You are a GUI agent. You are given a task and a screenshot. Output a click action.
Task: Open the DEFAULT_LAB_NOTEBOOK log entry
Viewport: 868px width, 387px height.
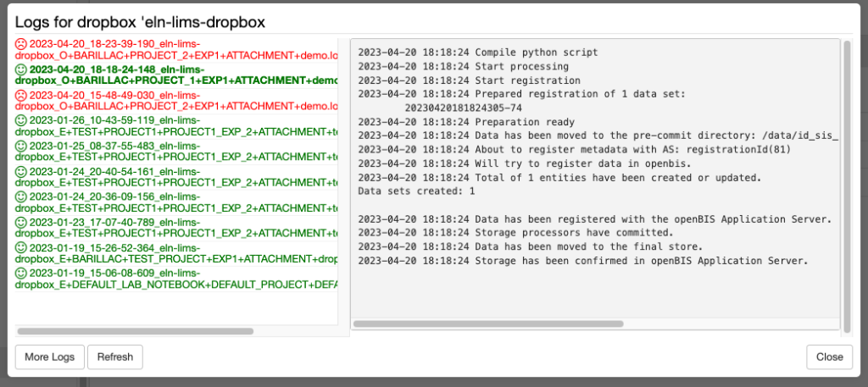(x=176, y=279)
